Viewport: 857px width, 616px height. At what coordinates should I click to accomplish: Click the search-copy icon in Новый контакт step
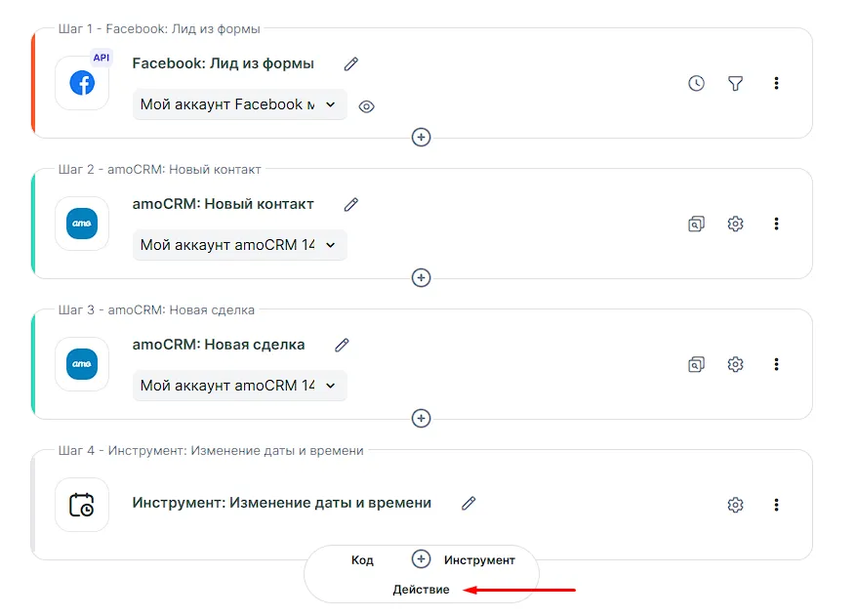[x=696, y=225]
